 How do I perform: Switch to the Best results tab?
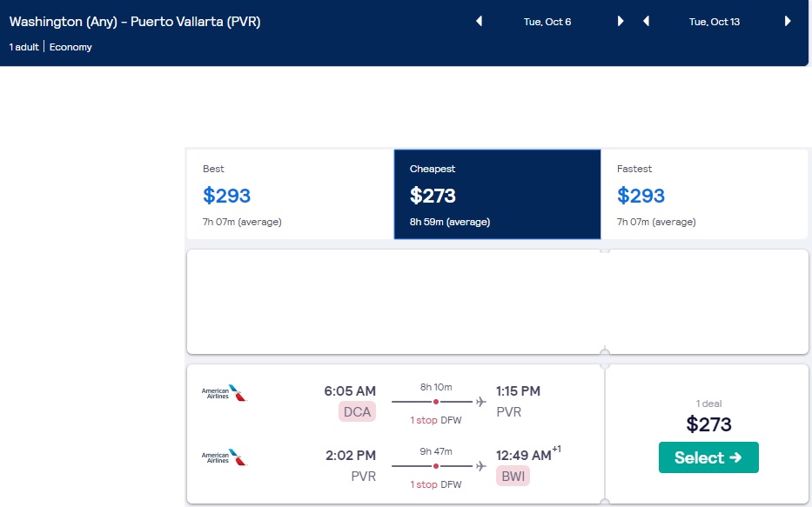(x=290, y=191)
